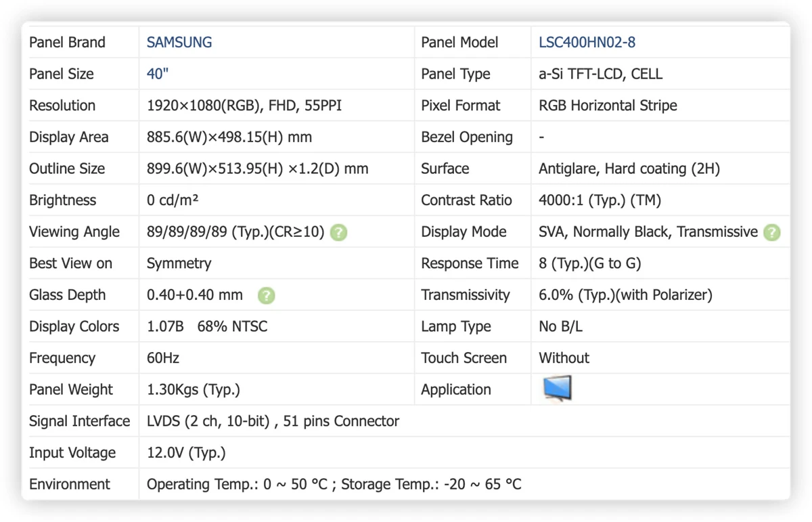812x522 pixels.
Task: Select Antiglare, Hard coating (2H) surface value
Action: [x=629, y=169]
